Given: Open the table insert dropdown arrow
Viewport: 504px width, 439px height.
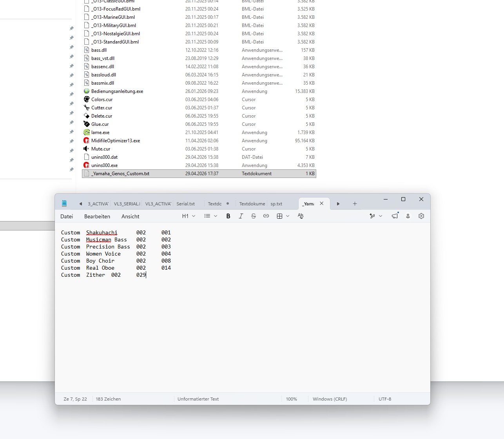Looking at the screenshot, I should tap(288, 216).
